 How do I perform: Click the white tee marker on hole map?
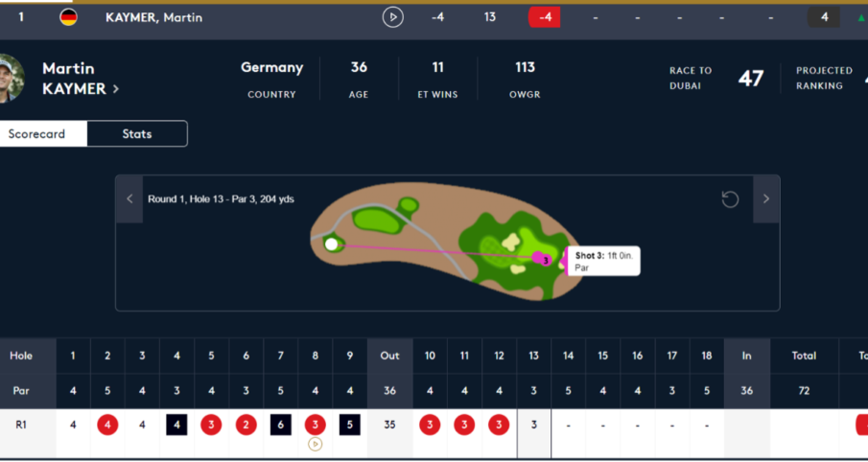pyautogui.click(x=332, y=244)
